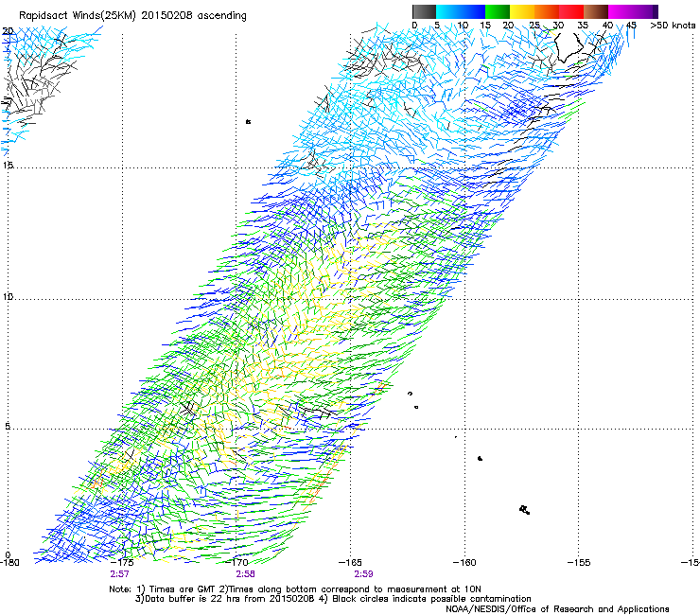
Task: Click the '5' latitude axis label
Action: coord(8,426)
